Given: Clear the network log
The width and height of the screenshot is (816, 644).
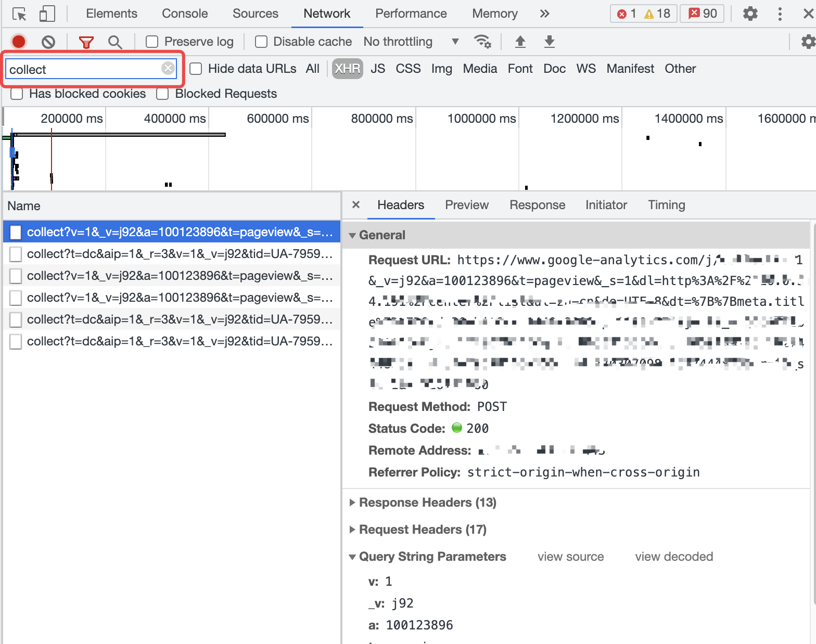Looking at the screenshot, I should pos(48,42).
